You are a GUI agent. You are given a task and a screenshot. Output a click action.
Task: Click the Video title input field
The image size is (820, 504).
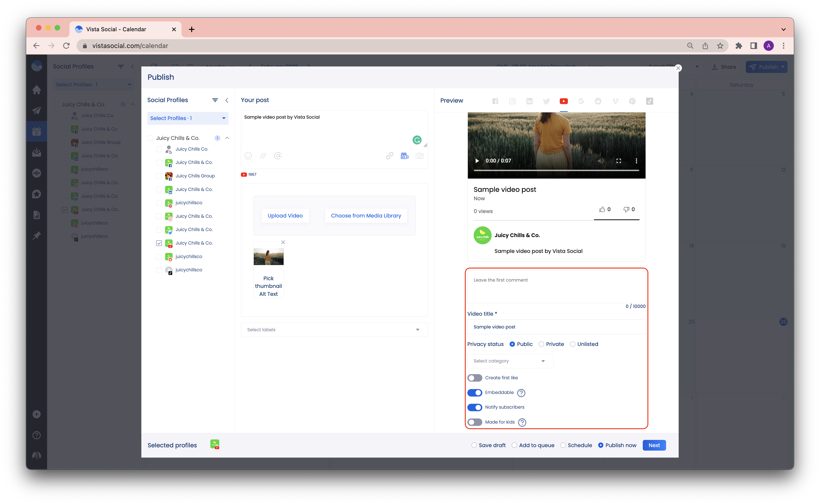pos(556,327)
